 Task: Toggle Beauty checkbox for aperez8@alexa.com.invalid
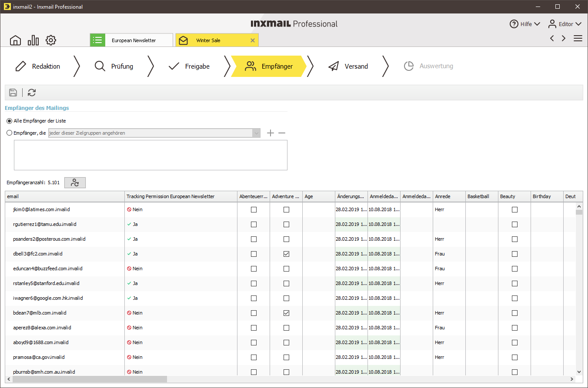pyautogui.click(x=514, y=328)
